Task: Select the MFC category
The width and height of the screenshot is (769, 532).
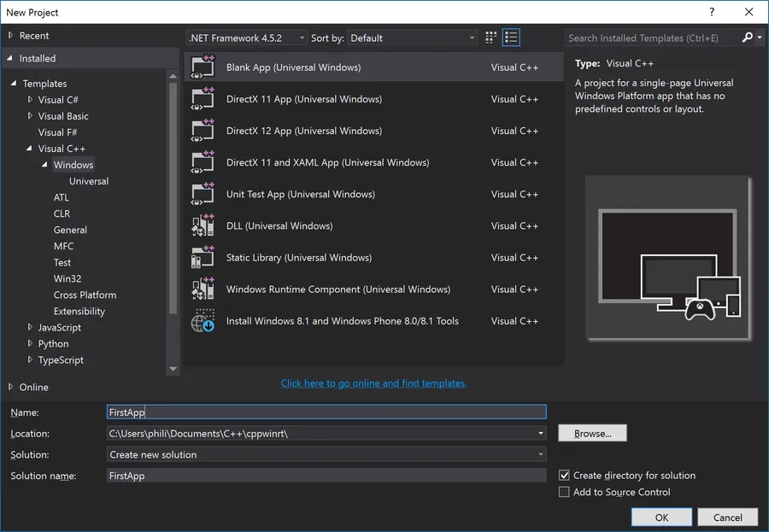Action: 64,246
